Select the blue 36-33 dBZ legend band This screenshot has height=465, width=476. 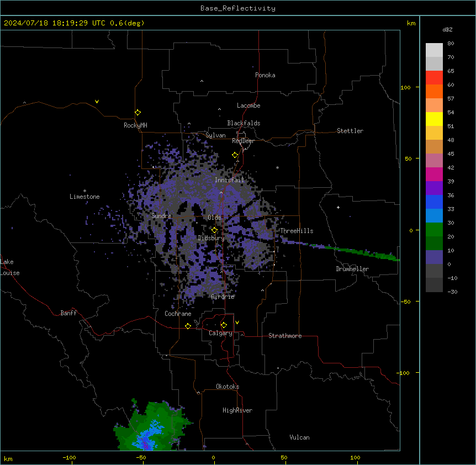pos(434,202)
